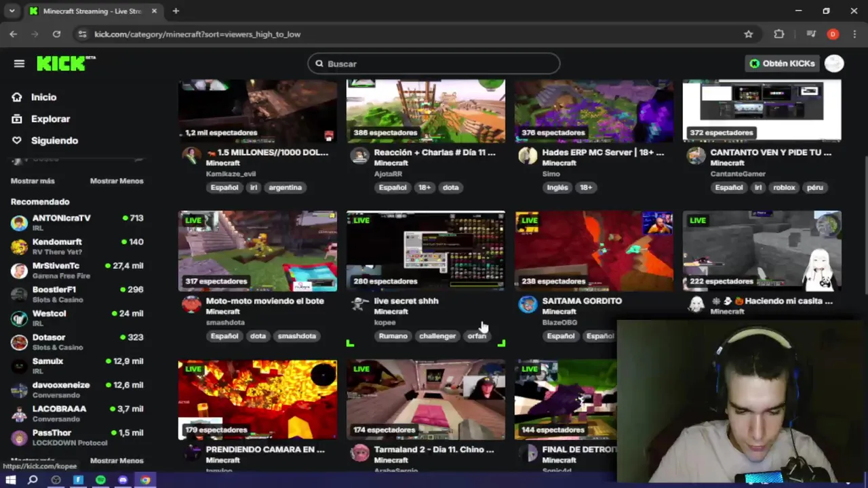Reload the page
Viewport: 868px width, 488px height.
pyautogui.click(x=56, y=34)
